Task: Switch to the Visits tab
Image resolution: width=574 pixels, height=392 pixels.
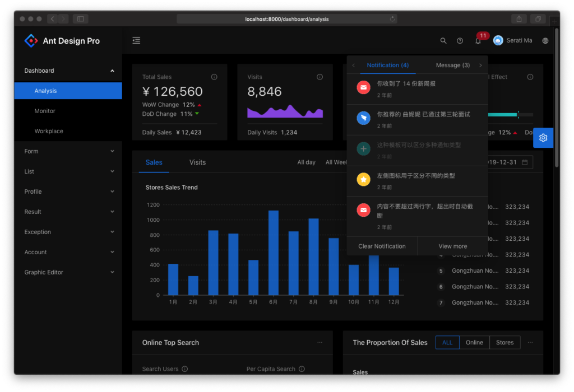Action: coord(197,162)
